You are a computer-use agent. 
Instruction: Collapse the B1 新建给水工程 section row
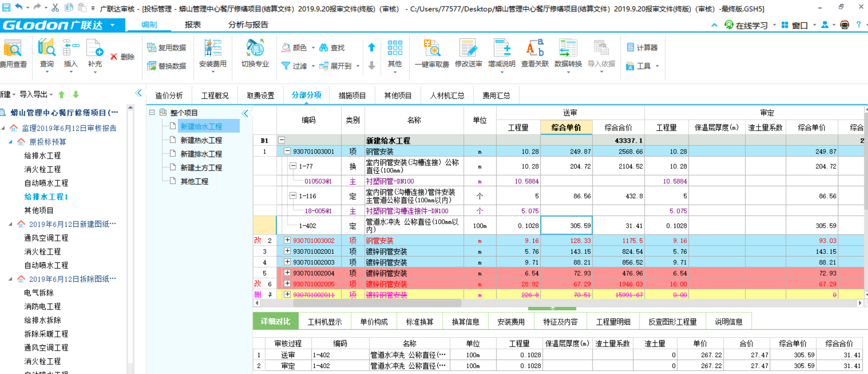(x=282, y=140)
